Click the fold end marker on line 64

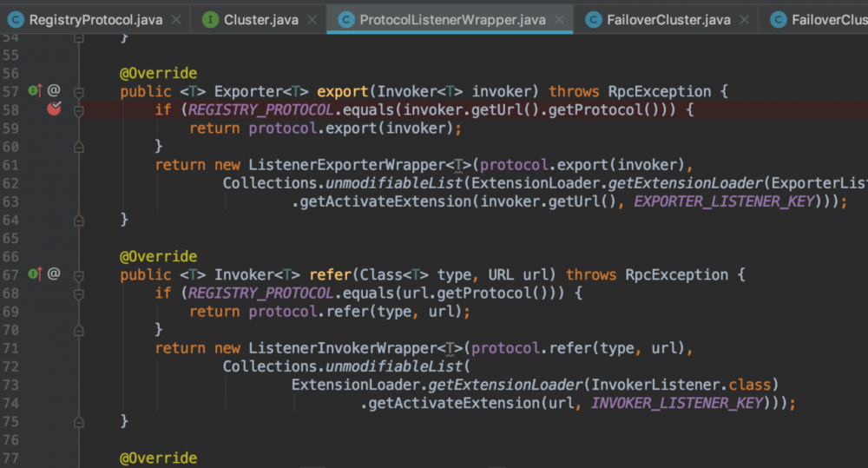tap(79, 221)
